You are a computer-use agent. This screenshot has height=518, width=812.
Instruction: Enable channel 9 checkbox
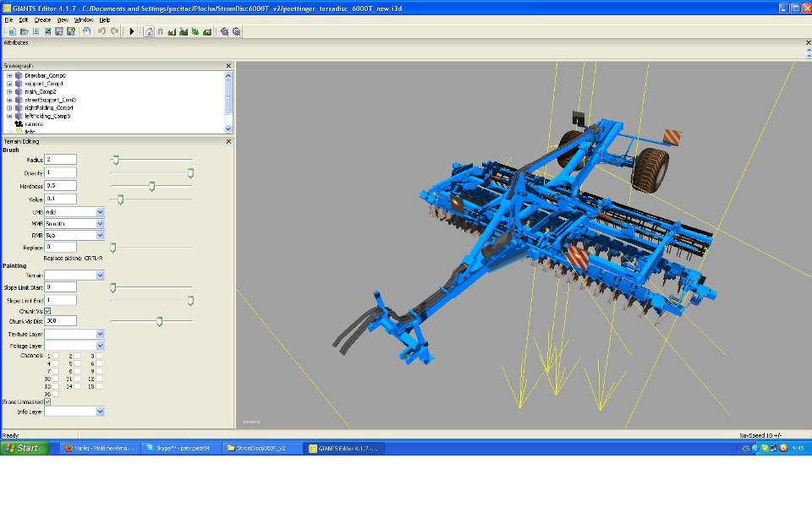[99, 371]
